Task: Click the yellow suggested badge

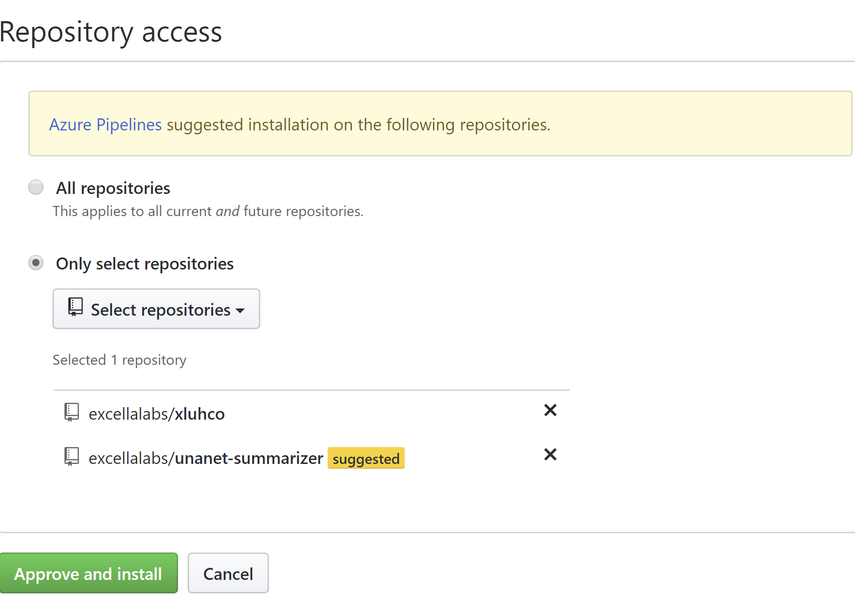Action: 366,458
